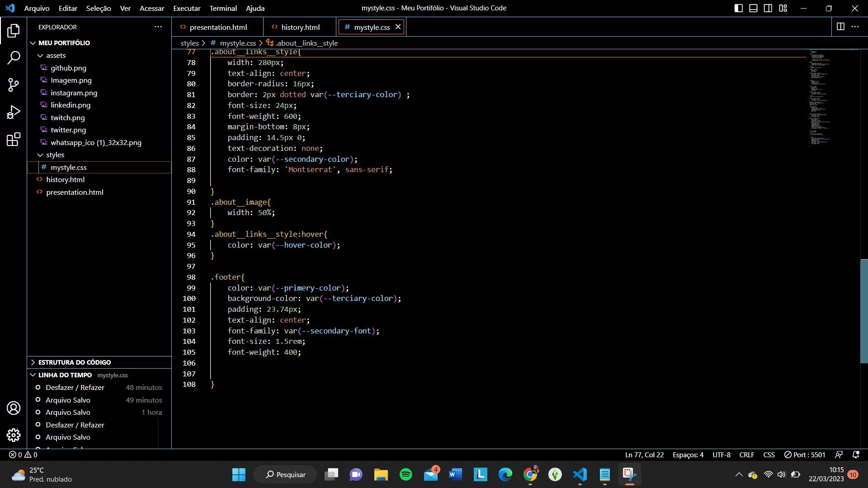Open twitch.png file
868x488 pixels.
pyautogui.click(x=67, y=117)
